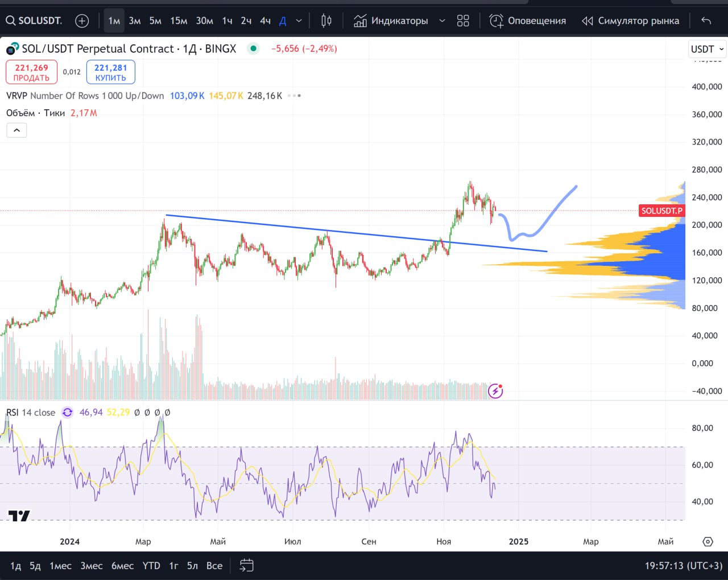
Task: Open go-to-date calendar icon
Action: (x=246, y=566)
